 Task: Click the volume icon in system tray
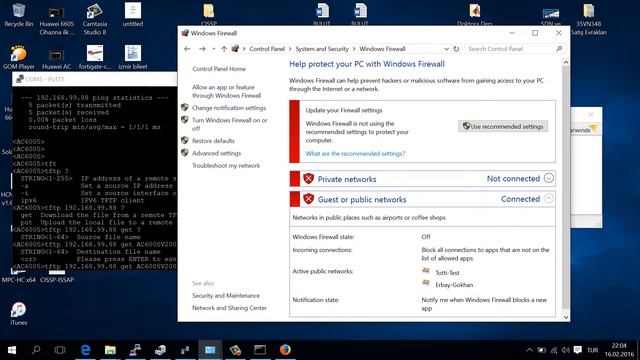coord(565,350)
